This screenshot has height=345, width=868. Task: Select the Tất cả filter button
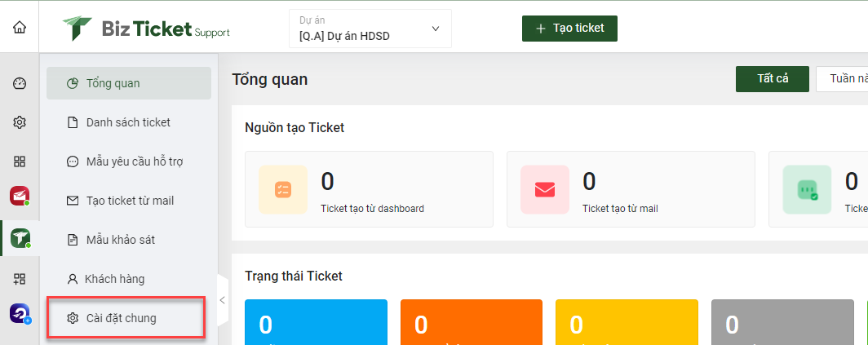pyautogui.click(x=773, y=79)
